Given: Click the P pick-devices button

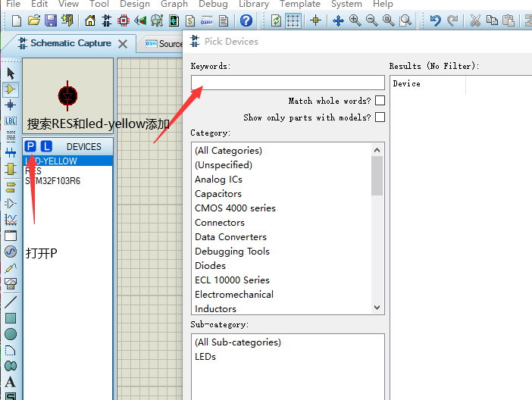Looking at the screenshot, I should point(30,146).
